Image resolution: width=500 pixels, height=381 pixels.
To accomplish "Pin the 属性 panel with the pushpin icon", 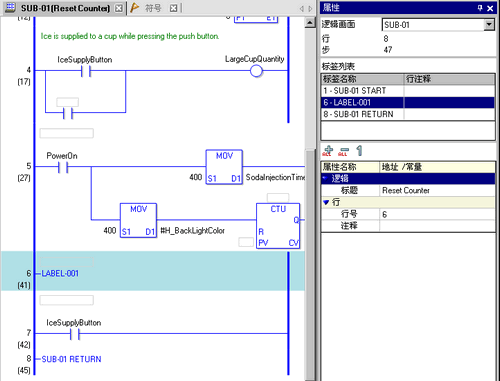I will coord(480,8).
